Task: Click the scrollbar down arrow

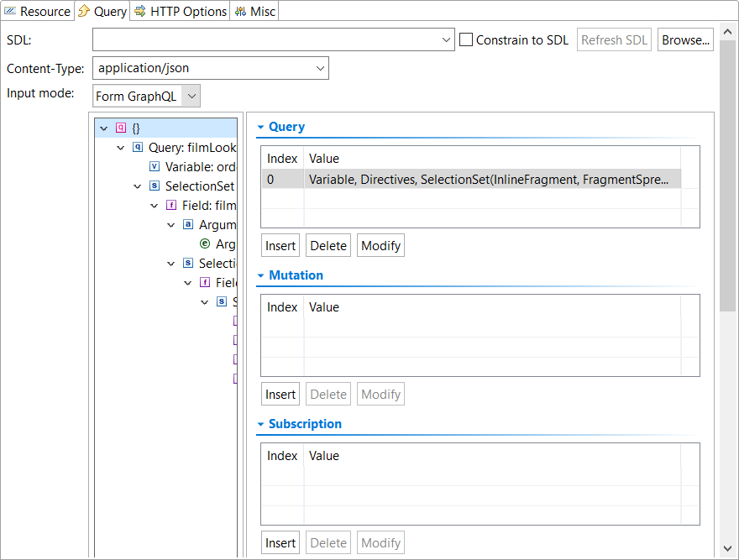Action: tap(727, 548)
